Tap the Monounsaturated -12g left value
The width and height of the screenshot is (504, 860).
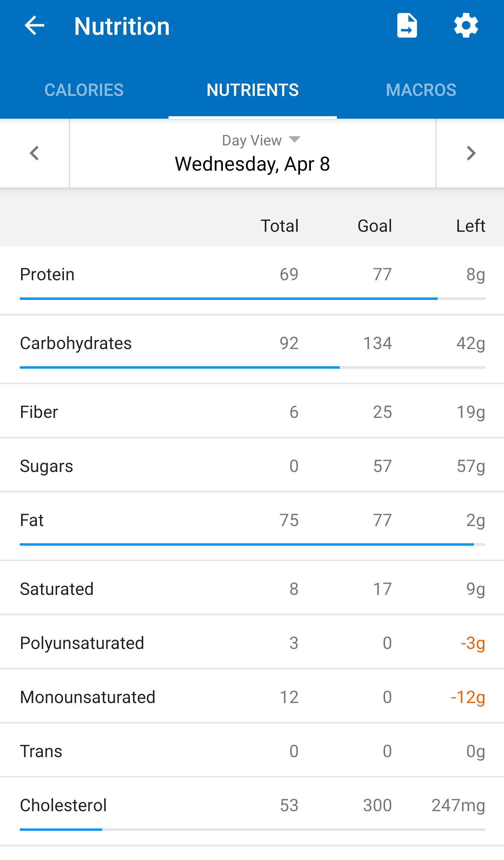pos(468,697)
